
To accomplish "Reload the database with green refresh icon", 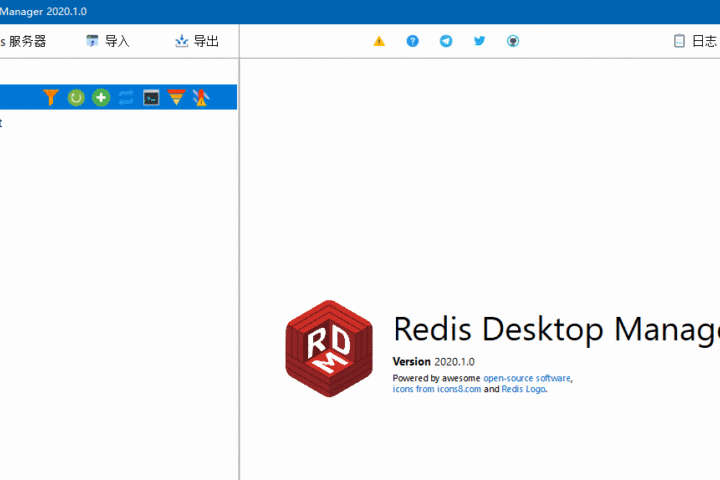I will 76,97.
